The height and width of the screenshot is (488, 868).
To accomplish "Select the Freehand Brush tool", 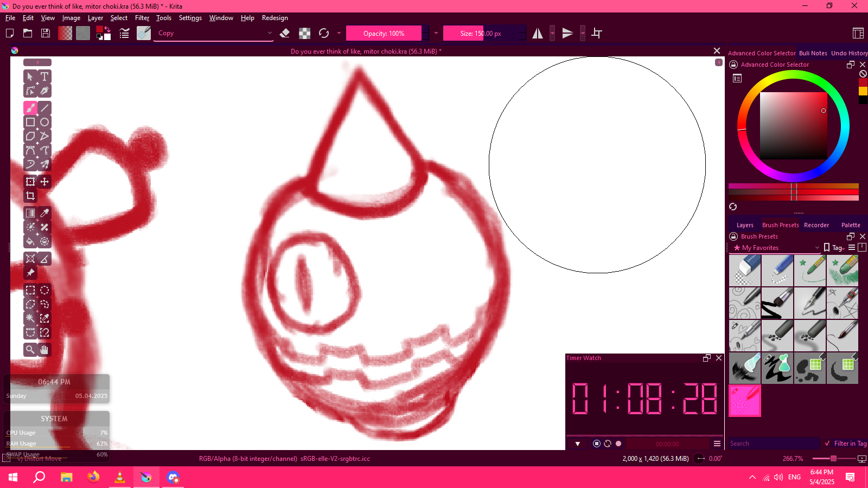I will tap(30, 108).
